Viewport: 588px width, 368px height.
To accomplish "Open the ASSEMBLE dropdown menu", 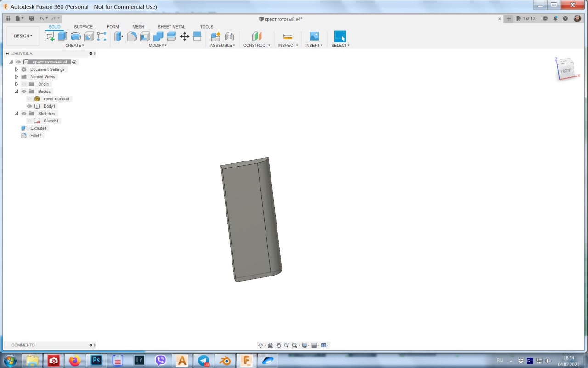I will tap(222, 46).
